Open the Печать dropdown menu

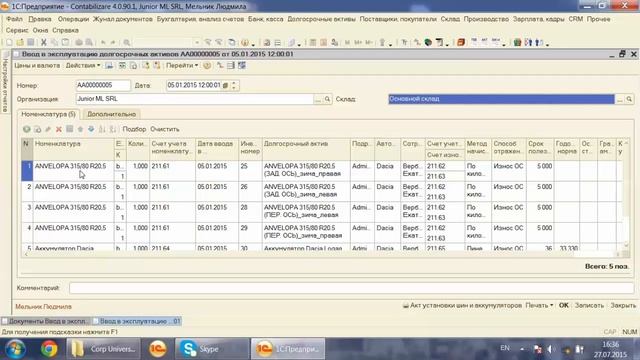tap(539, 305)
